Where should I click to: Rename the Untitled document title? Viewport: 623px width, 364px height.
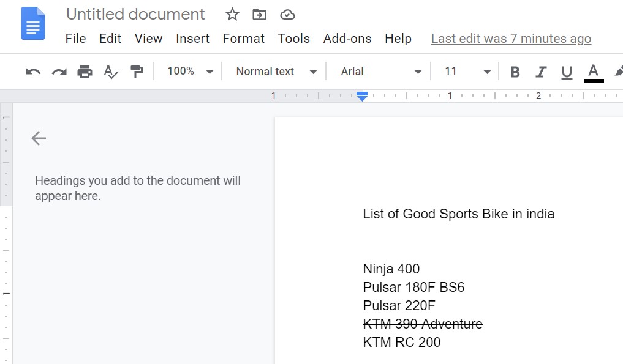[x=135, y=14]
